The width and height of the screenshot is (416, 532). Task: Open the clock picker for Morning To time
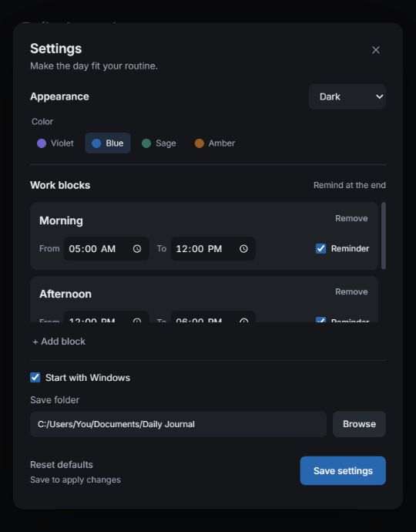click(x=243, y=249)
